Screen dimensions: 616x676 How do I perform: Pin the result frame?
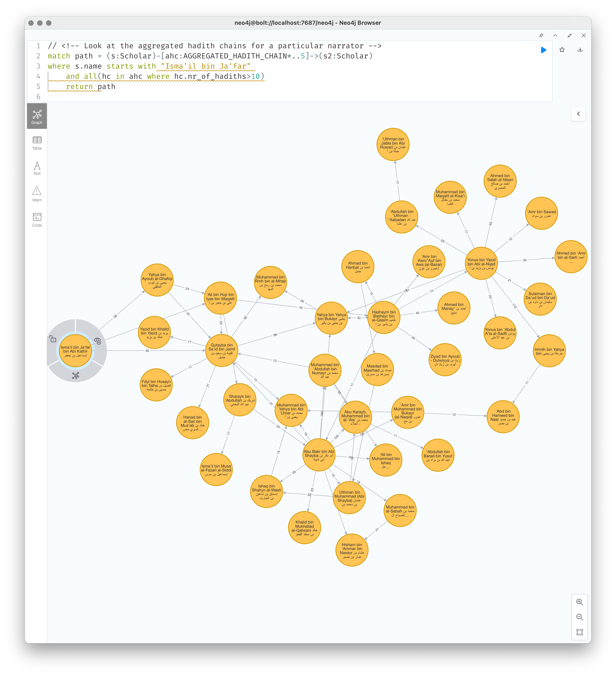point(541,36)
